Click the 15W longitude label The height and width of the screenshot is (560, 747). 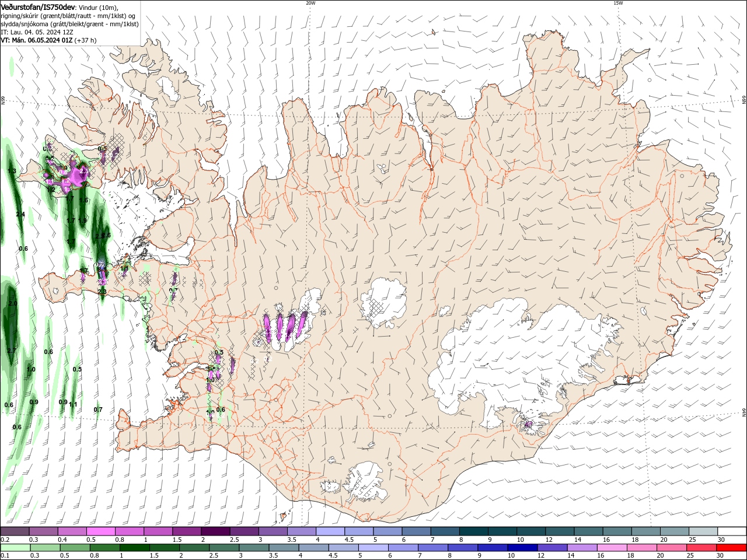pos(618,3)
